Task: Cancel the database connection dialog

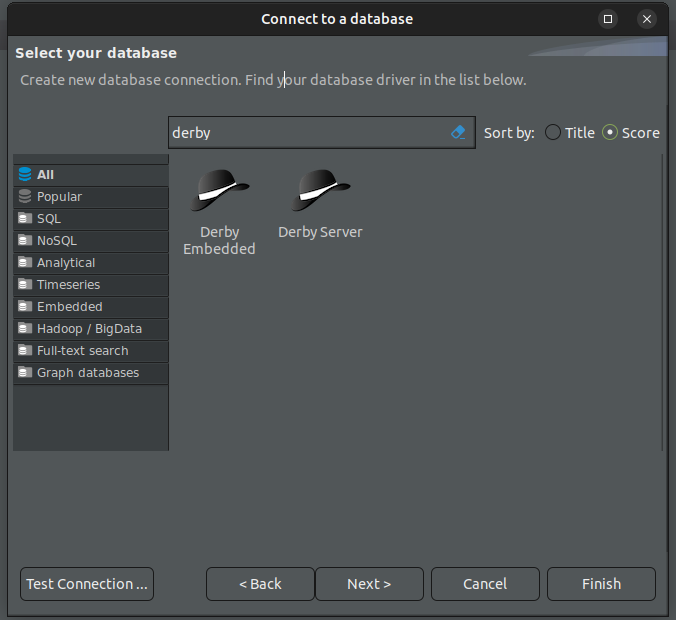Action: click(485, 584)
